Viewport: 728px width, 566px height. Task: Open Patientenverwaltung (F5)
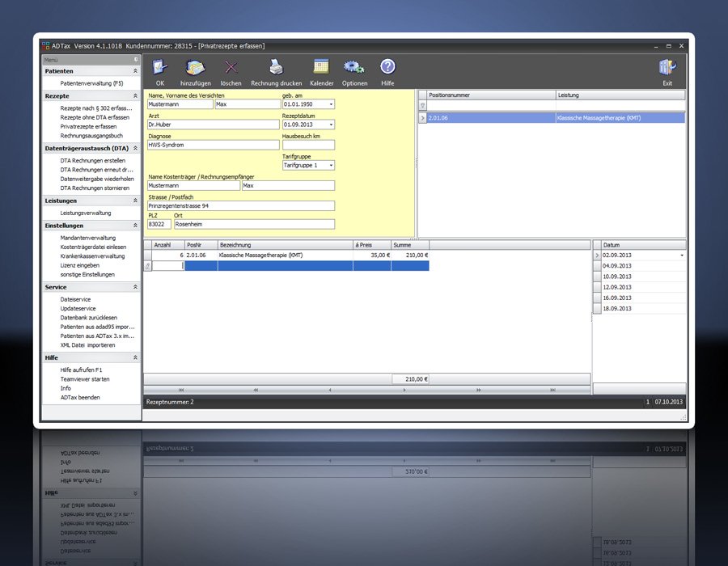91,83
